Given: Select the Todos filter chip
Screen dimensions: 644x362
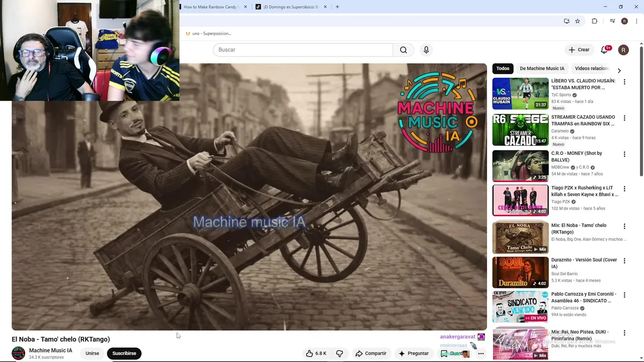Looking at the screenshot, I should [503, 68].
